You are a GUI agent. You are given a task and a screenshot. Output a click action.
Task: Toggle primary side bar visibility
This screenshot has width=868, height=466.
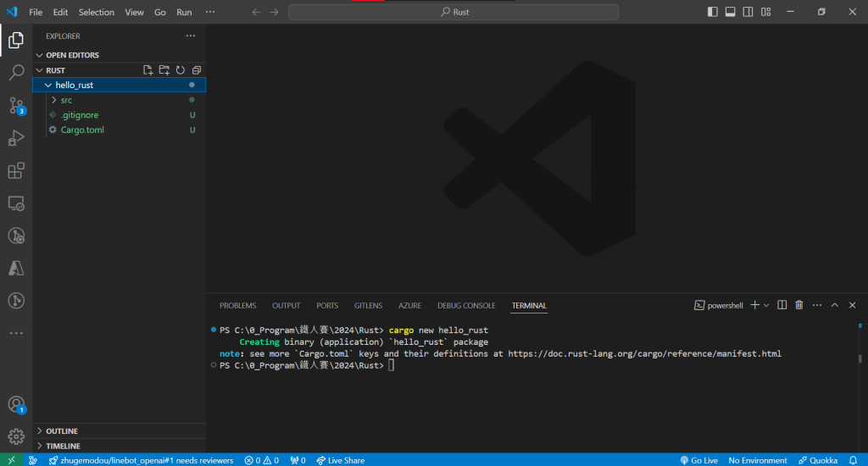tap(712, 12)
